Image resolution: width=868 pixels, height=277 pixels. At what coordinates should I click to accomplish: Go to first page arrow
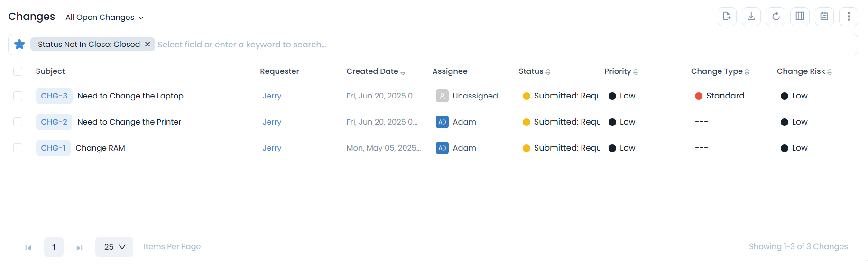click(28, 248)
